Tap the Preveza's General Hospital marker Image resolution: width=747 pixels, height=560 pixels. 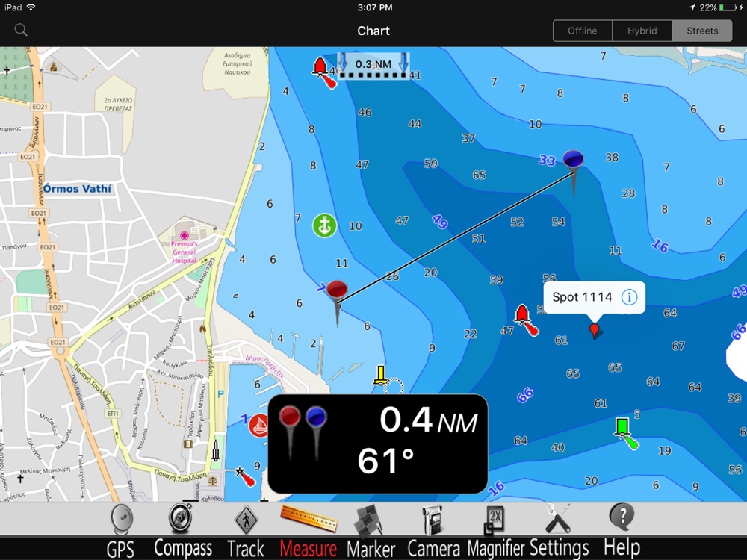184,235
